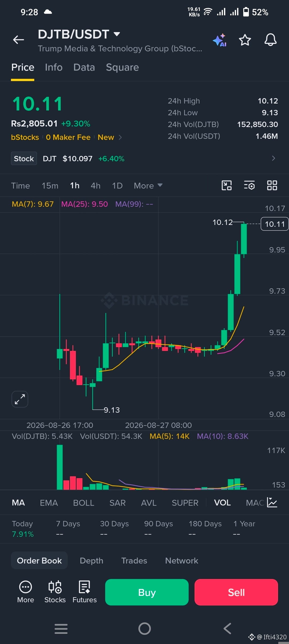Tap Android home circle button

144,628
